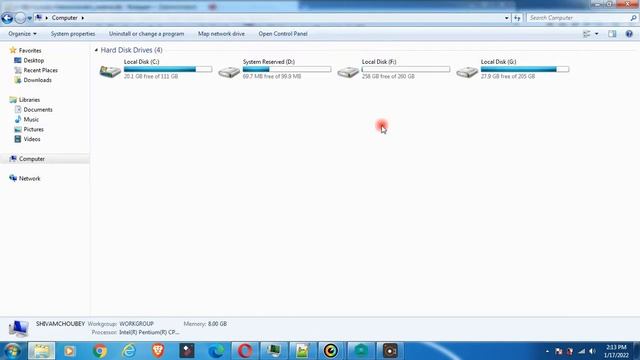
Task: Click Windows Explorer in the taskbar
Action: (x=41, y=351)
